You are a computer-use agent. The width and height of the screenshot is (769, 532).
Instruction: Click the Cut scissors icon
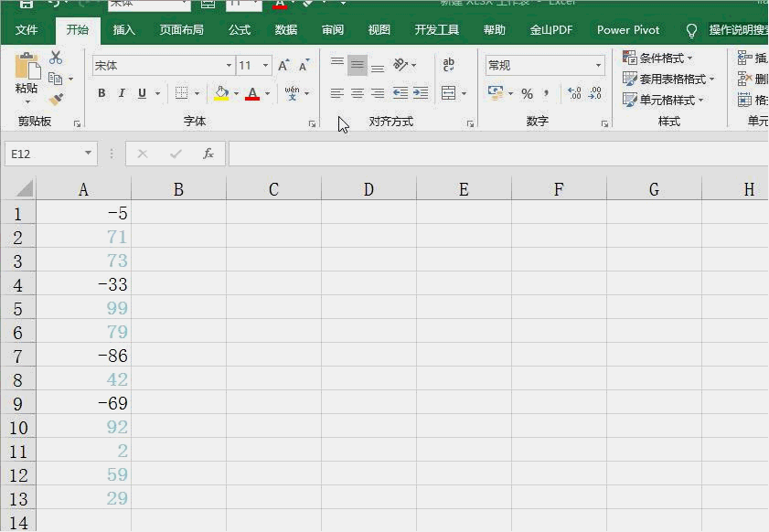pos(56,59)
